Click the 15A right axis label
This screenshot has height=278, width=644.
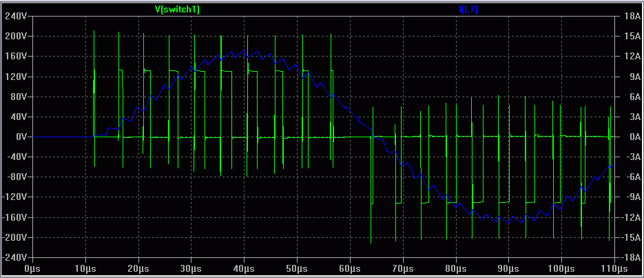point(632,37)
